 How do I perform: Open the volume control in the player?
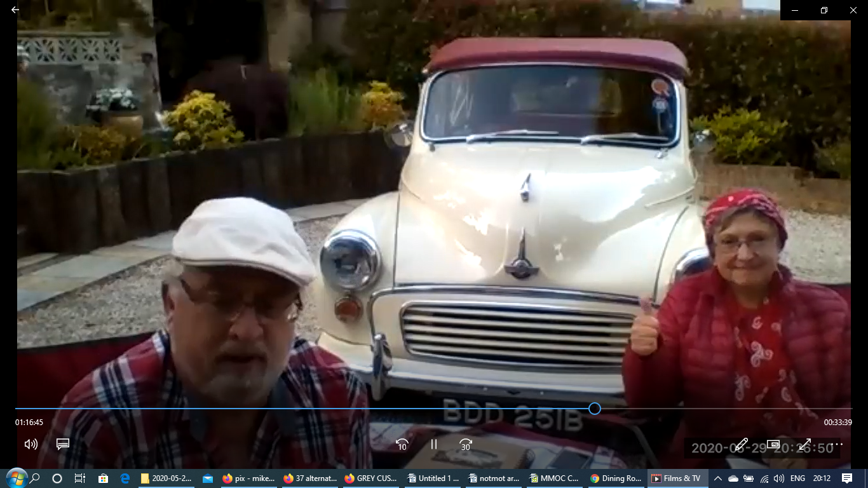pos(31,444)
